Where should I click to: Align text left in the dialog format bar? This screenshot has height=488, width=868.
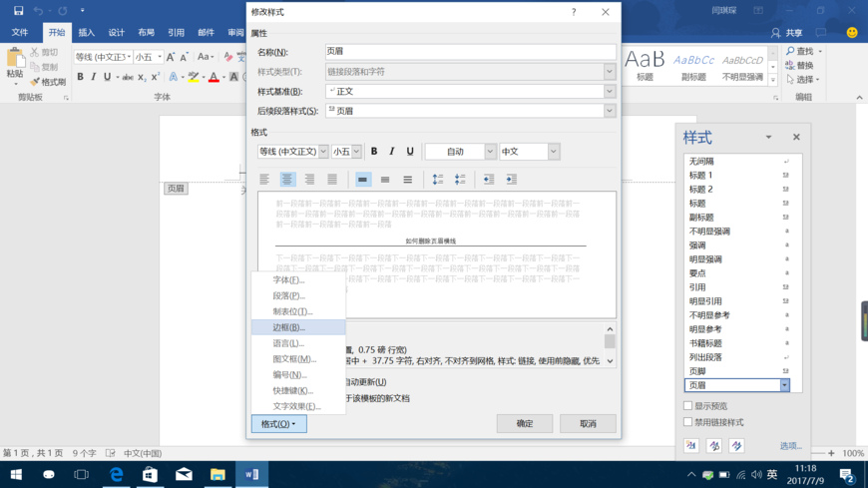(264, 179)
